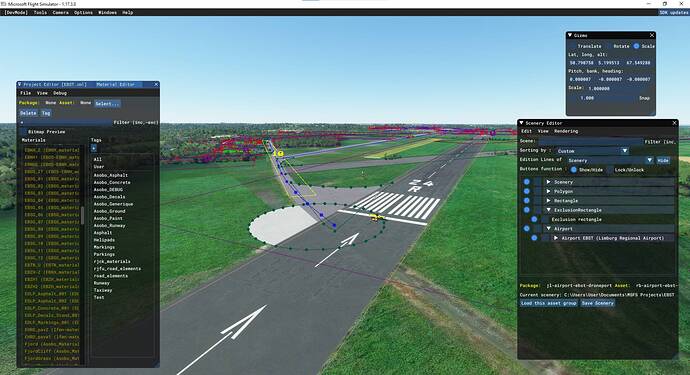Viewport: 690px width, 375px height.
Task: Open the Sorting by Custom dropdown
Action: click(x=591, y=151)
